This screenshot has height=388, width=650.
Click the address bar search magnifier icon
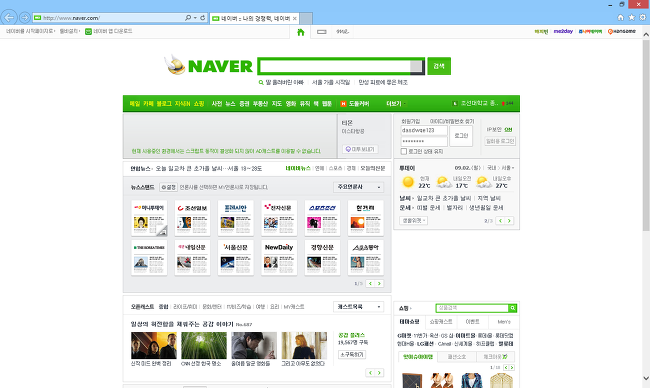tap(188, 18)
